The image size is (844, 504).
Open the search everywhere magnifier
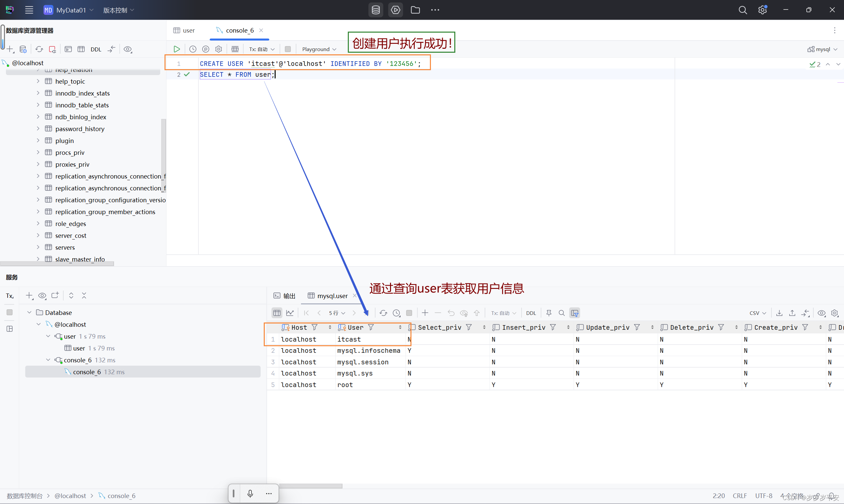click(743, 10)
